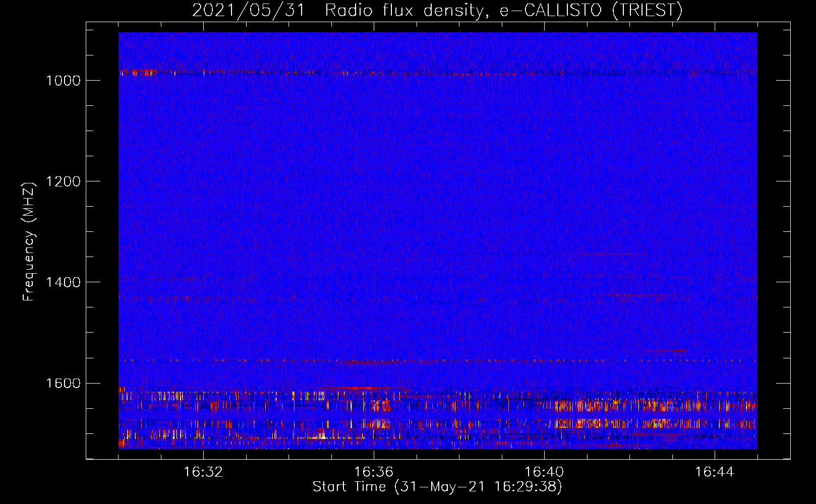Click the '1200' frequency tick label
This screenshot has height=504, width=816.
[64, 181]
